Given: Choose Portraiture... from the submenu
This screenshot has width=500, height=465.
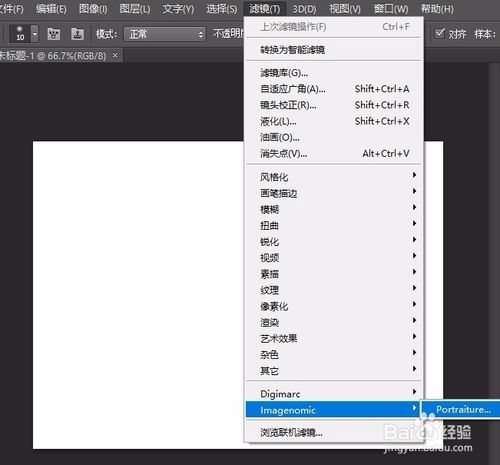Looking at the screenshot, I should click(463, 409).
